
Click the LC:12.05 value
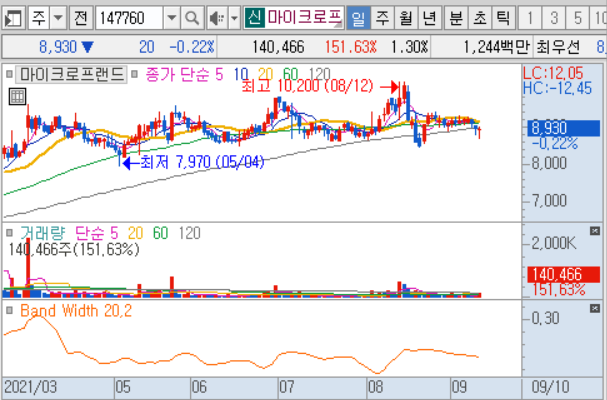[553, 73]
